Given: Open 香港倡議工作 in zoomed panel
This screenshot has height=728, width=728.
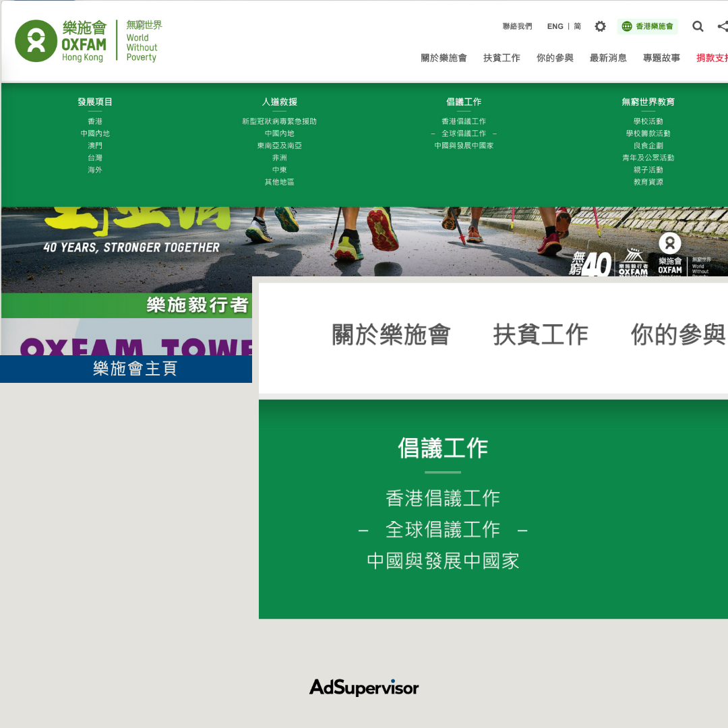Looking at the screenshot, I should 443,498.
